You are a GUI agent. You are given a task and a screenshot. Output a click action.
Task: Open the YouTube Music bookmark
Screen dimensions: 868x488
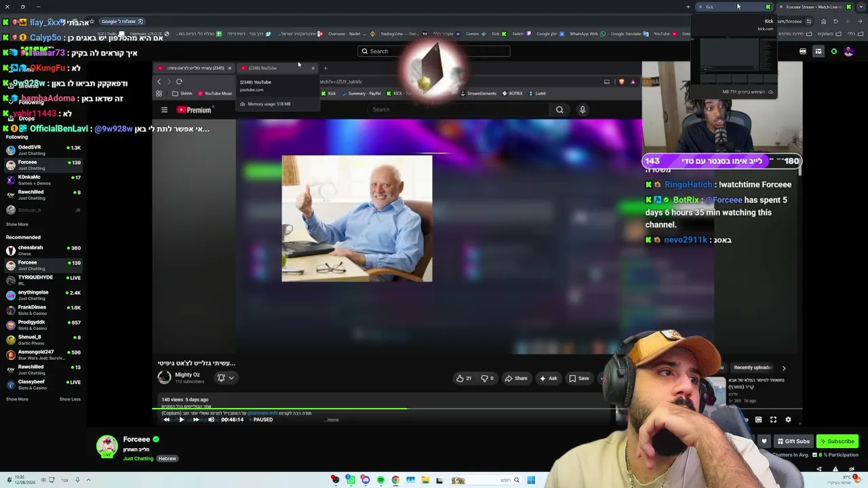click(215, 94)
